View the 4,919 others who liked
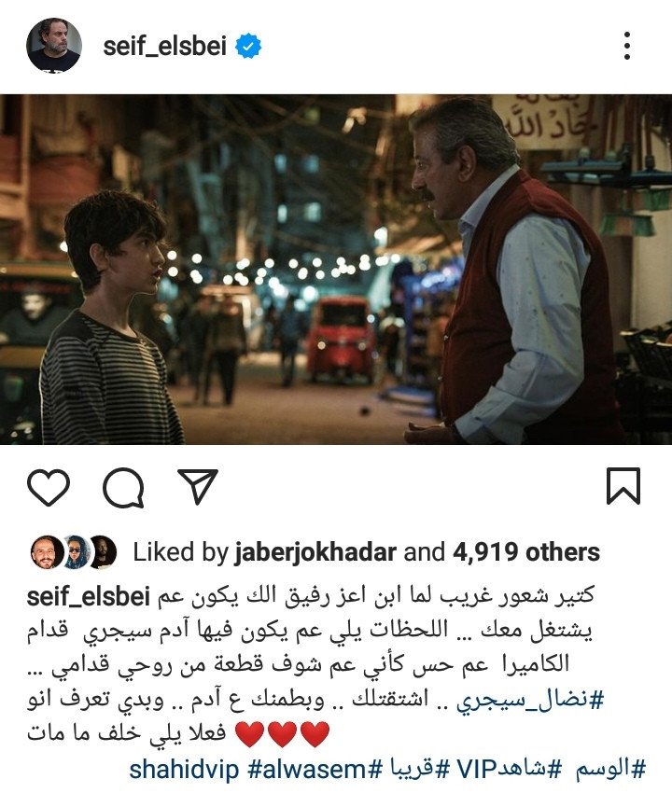This screenshot has width=672, height=793. click(526, 551)
